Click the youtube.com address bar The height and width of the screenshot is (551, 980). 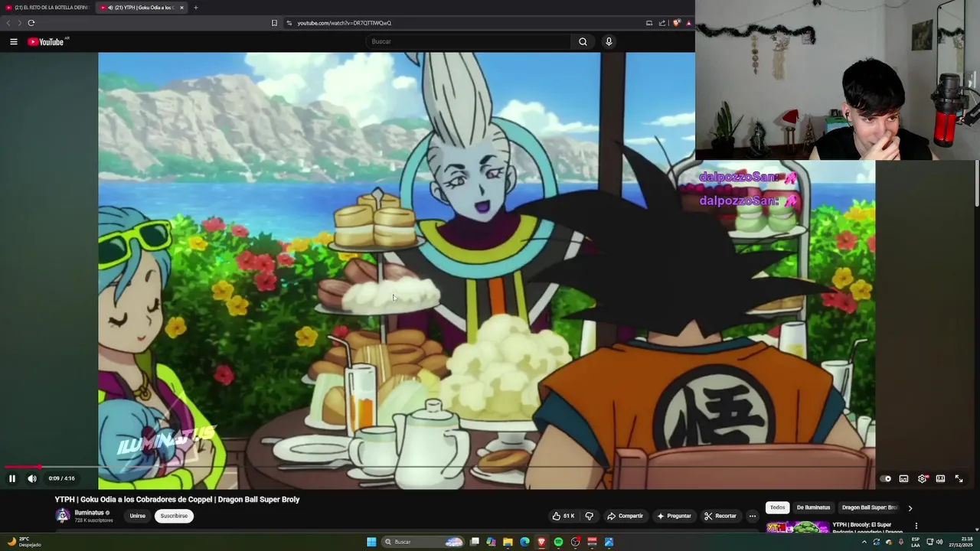(459, 23)
